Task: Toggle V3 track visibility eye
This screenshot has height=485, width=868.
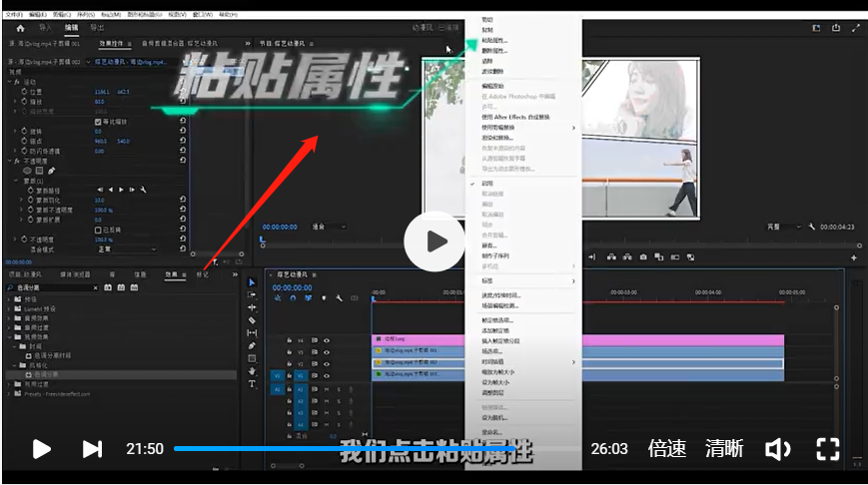Action: [327, 352]
